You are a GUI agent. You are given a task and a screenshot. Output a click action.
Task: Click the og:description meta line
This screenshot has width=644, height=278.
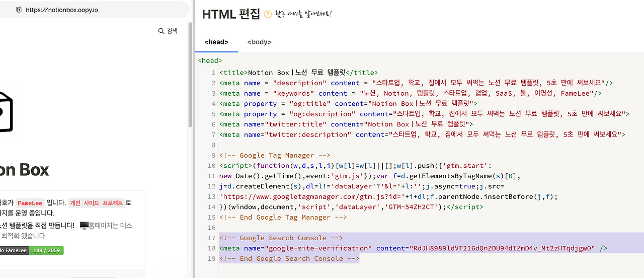tap(424, 114)
